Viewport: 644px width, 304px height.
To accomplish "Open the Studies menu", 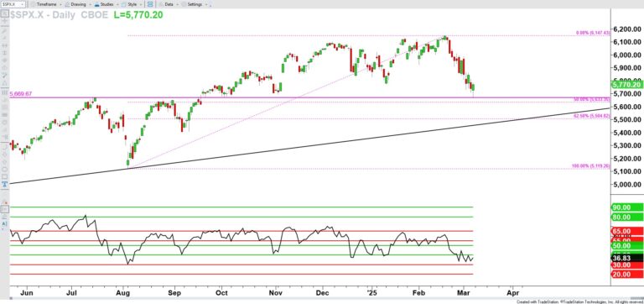I will click(x=106, y=4).
